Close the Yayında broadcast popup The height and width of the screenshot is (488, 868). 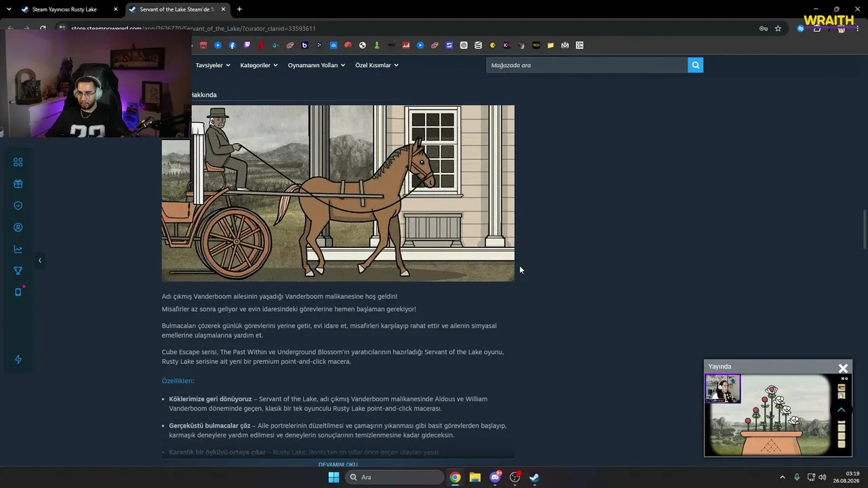click(x=843, y=368)
